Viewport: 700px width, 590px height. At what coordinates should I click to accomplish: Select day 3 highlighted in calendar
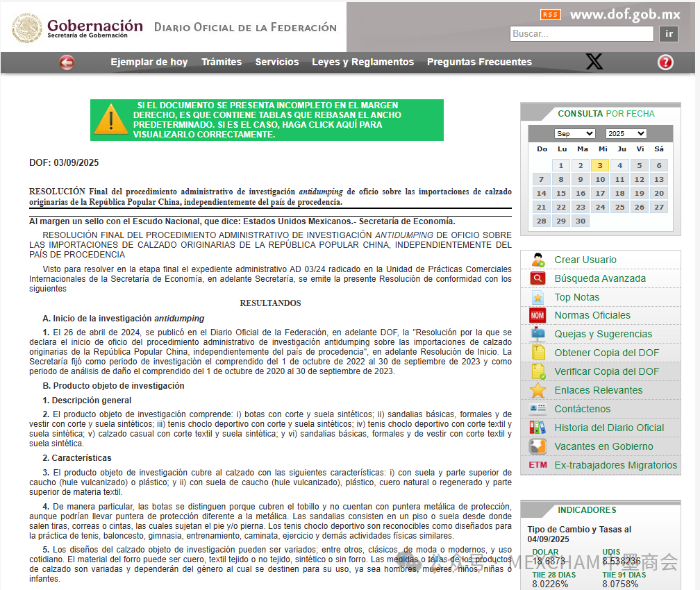coord(600,165)
